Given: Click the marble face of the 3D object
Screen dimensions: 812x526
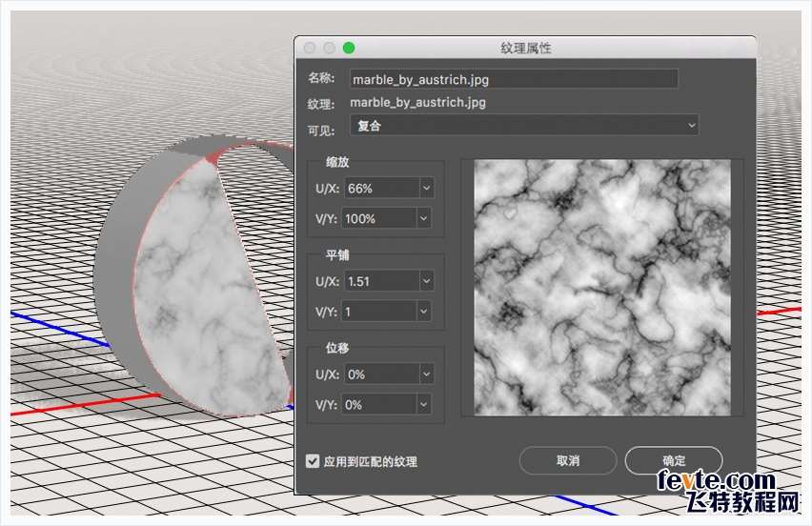Looking at the screenshot, I should (207, 290).
